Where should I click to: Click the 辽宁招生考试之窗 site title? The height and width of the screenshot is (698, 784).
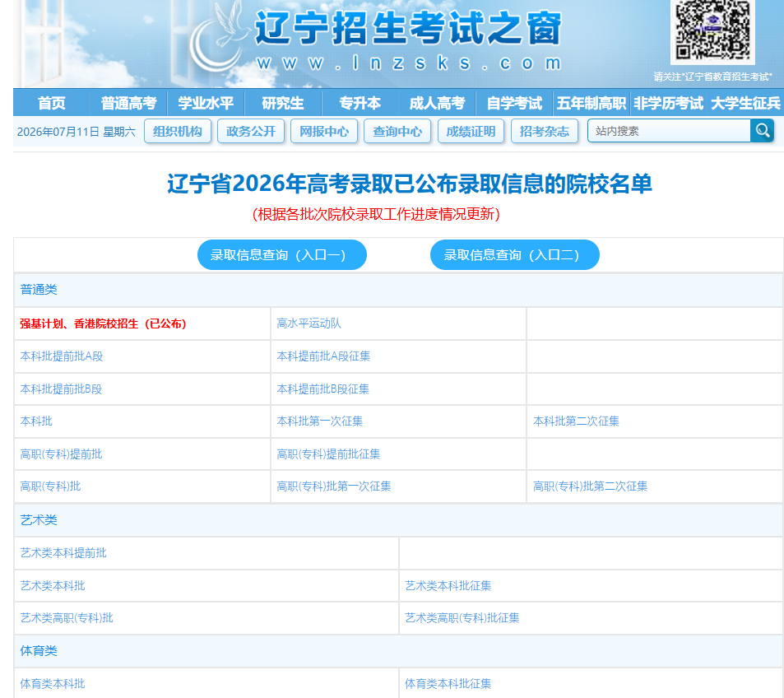(x=409, y=28)
